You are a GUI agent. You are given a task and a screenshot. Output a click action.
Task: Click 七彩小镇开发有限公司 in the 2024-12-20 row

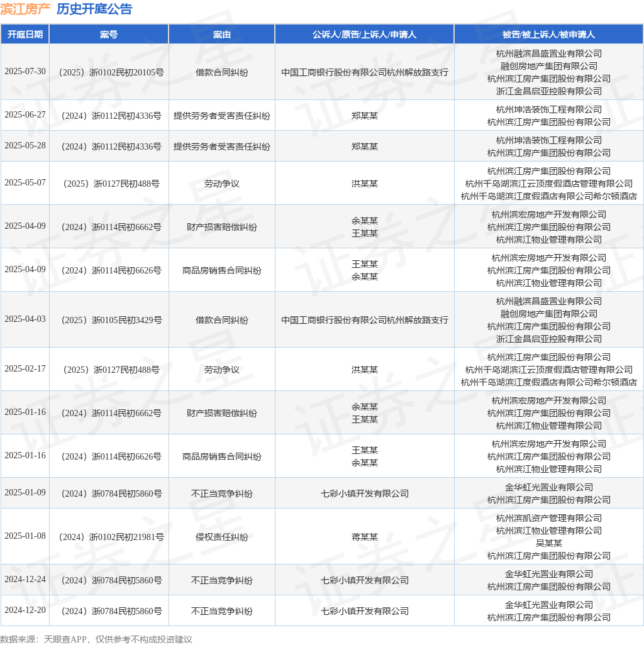(365, 611)
